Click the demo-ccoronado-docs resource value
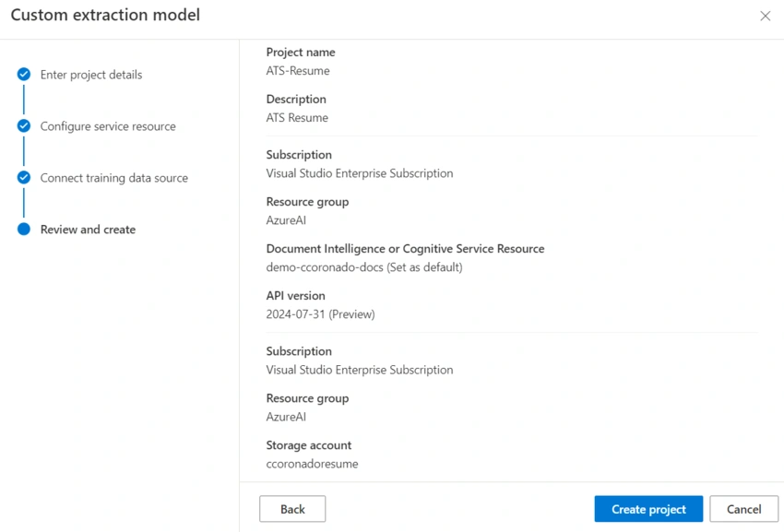784x532 pixels. 364,267
